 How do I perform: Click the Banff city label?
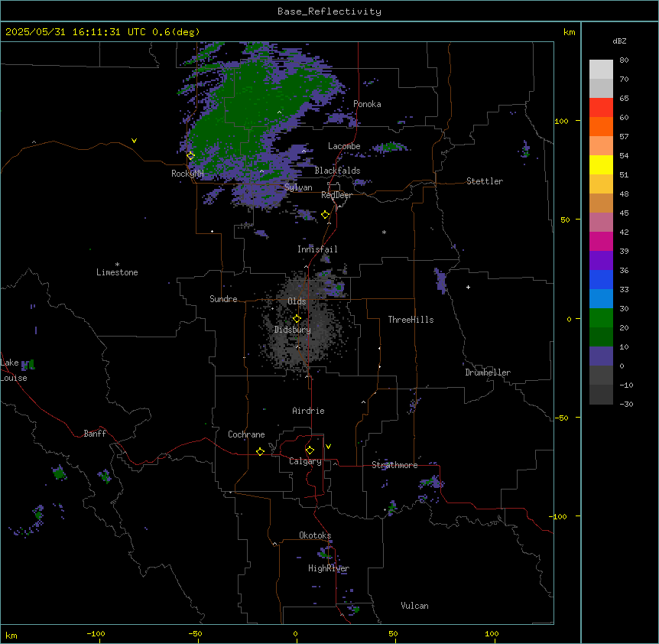(x=95, y=434)
